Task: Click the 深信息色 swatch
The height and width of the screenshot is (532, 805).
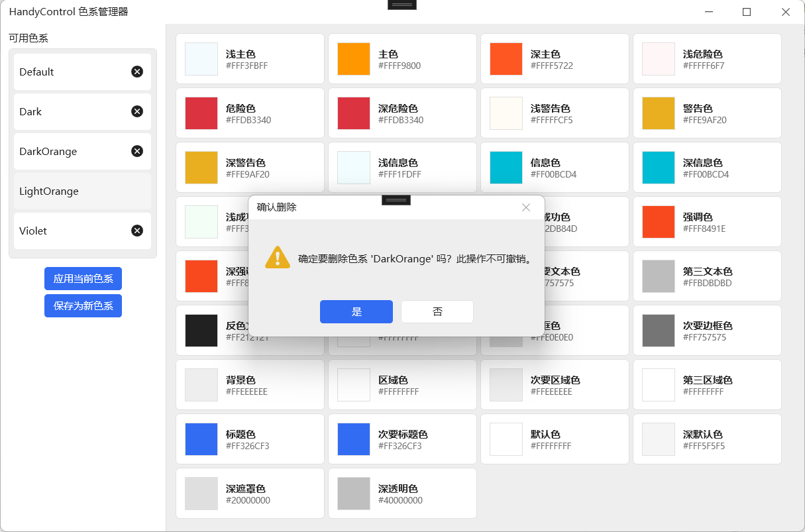Action: point(659,168)
